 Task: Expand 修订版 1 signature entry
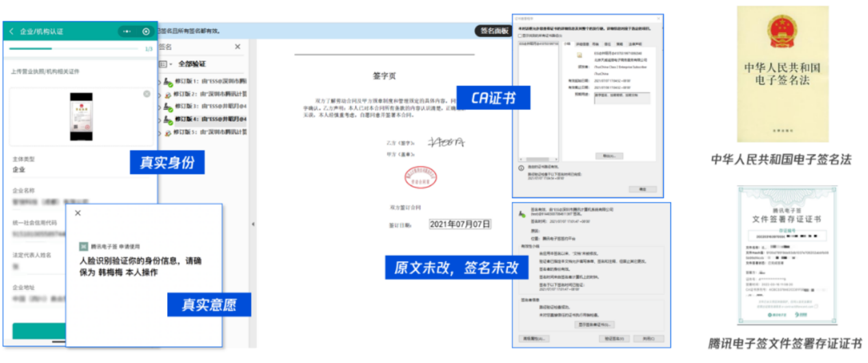(x=160, y=81)
